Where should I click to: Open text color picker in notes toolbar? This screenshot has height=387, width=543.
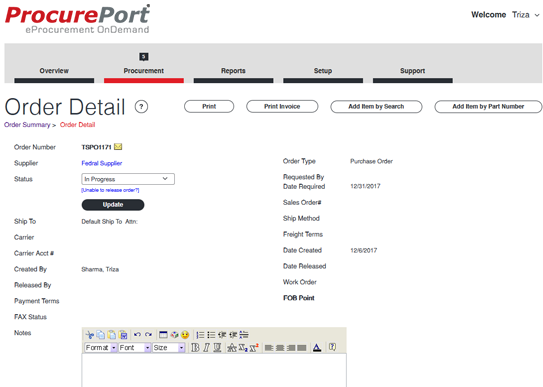pos(317,348)
